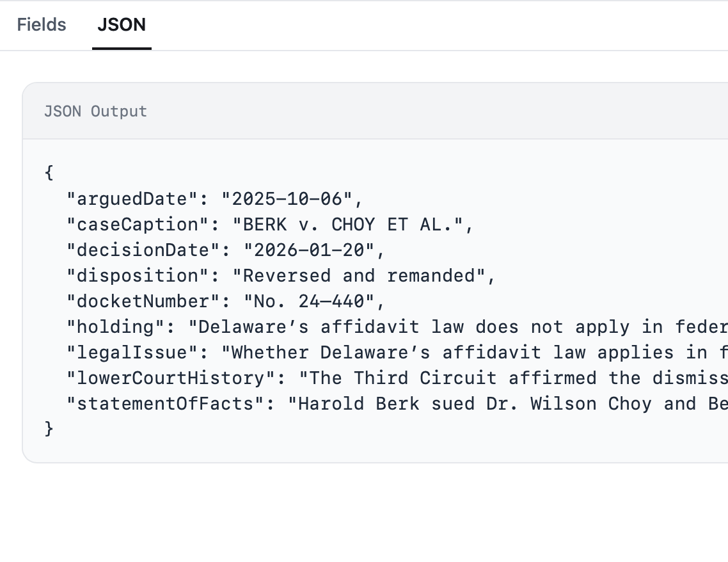The height and width of the screenshot is (562, 728).
Task: Click the opening curly brace of JSON
Action: click(x=49, y=173)
